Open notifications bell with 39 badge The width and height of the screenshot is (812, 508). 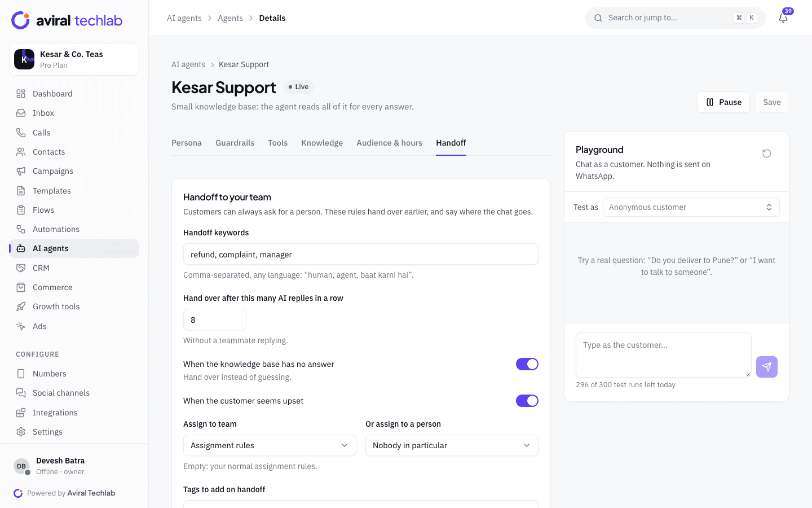(783, 18)
